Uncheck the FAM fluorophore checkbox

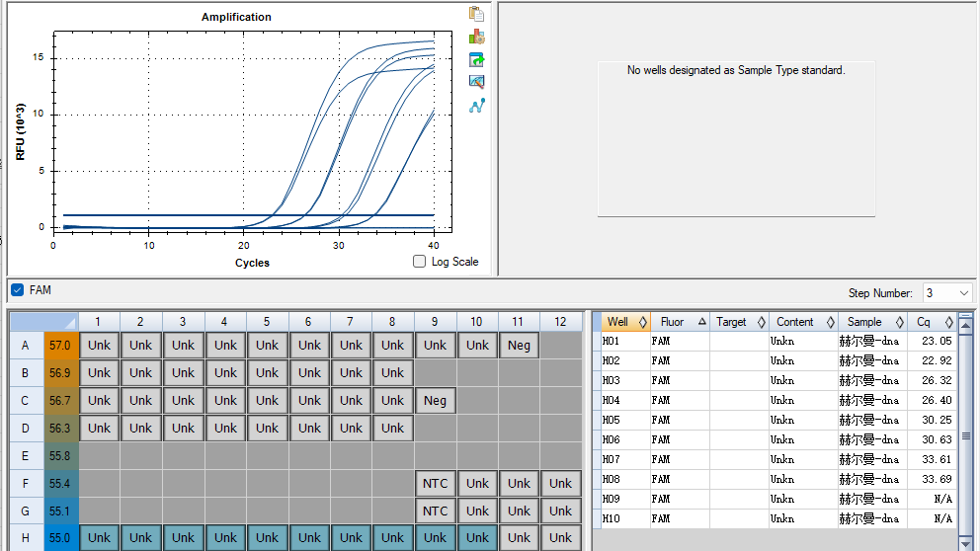(x=18, y=290)
